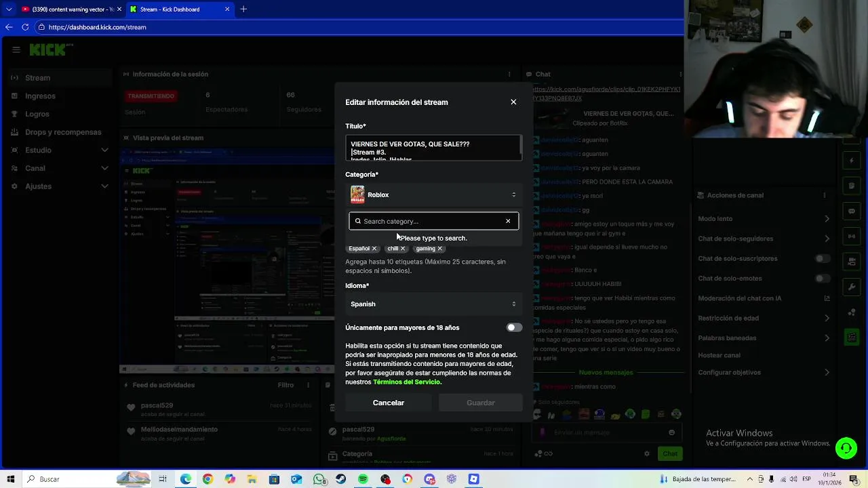Open the Idioma dropdown showing Spanish
The image size is (868, 488).
pos(434,304)
